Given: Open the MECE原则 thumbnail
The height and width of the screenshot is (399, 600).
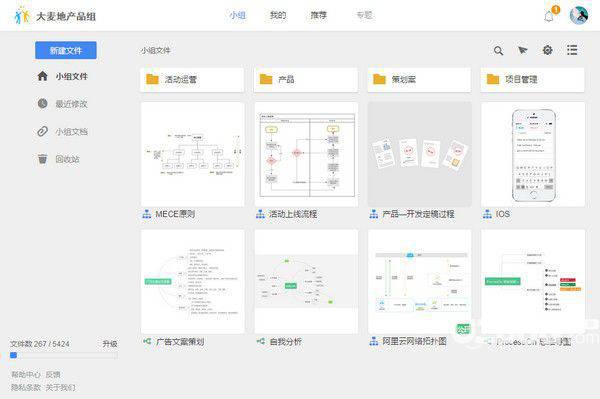Looking at the screenshot, I should tap(192, 154).
